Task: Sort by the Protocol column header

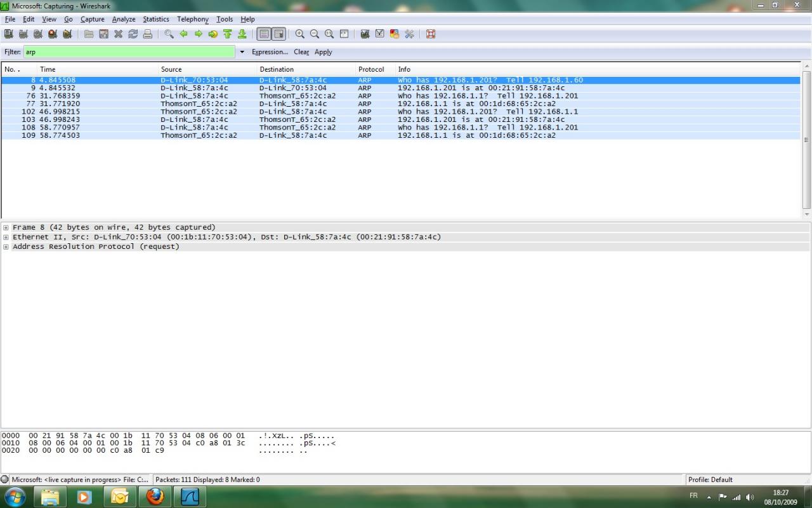Action: [x=375, y=69]
